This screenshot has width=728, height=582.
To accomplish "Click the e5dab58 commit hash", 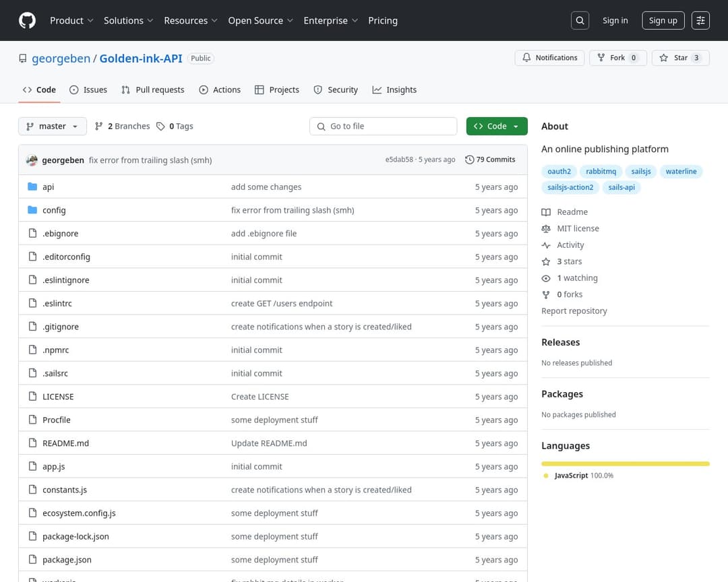I will click(399, 160).
